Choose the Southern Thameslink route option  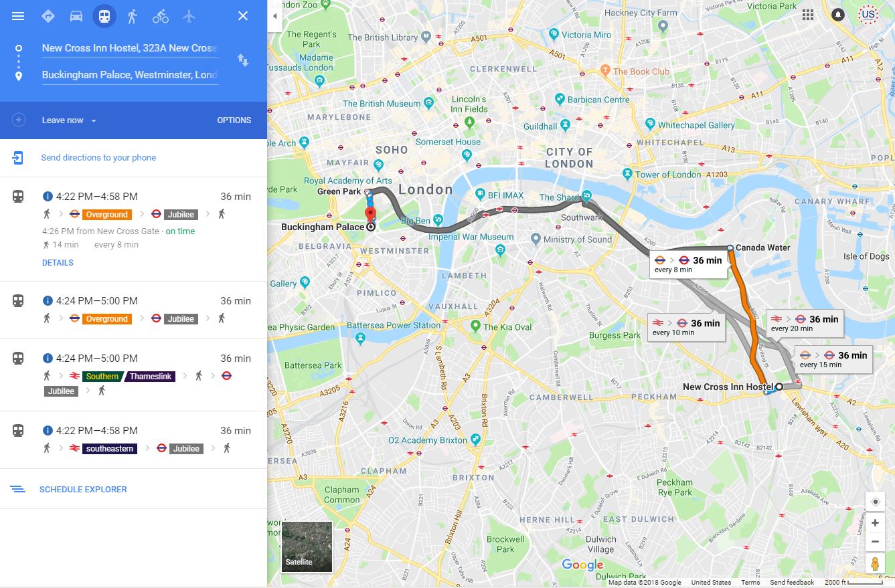pyautogui.click(x=133, y=375)
